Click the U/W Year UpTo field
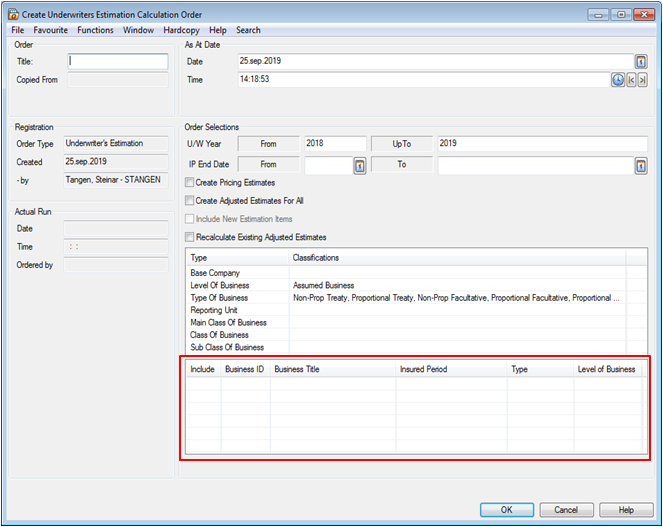 pos(541,144)
